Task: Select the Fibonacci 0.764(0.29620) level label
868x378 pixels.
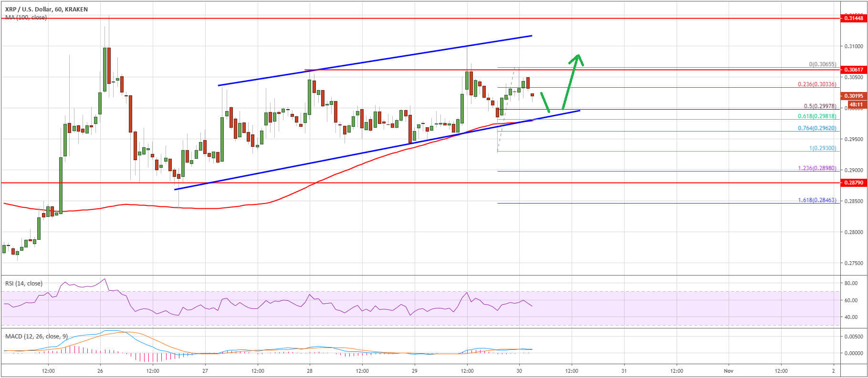Action: [x=817, y=128]
